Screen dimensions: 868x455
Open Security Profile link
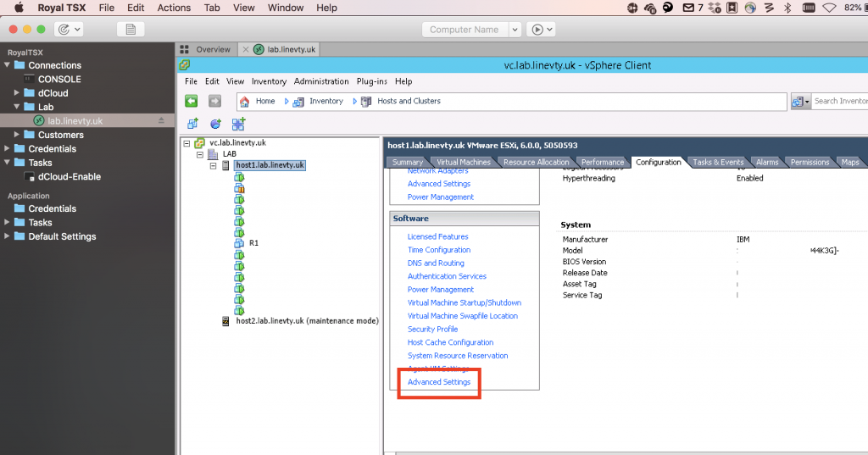[432, 329]
